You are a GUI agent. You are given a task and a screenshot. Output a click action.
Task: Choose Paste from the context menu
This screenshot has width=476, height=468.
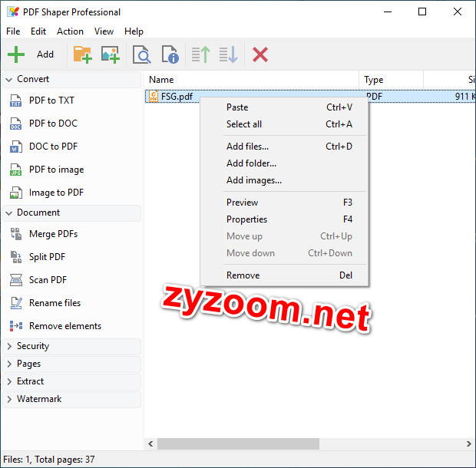284,107
